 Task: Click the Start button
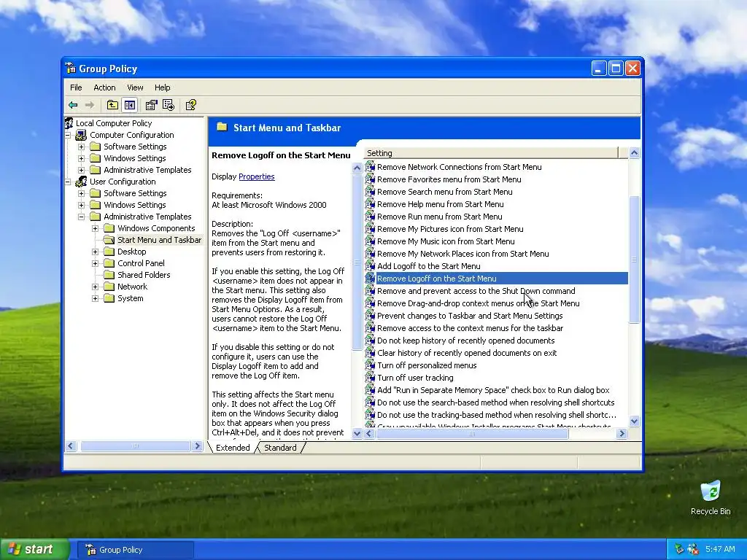point(34,550)
